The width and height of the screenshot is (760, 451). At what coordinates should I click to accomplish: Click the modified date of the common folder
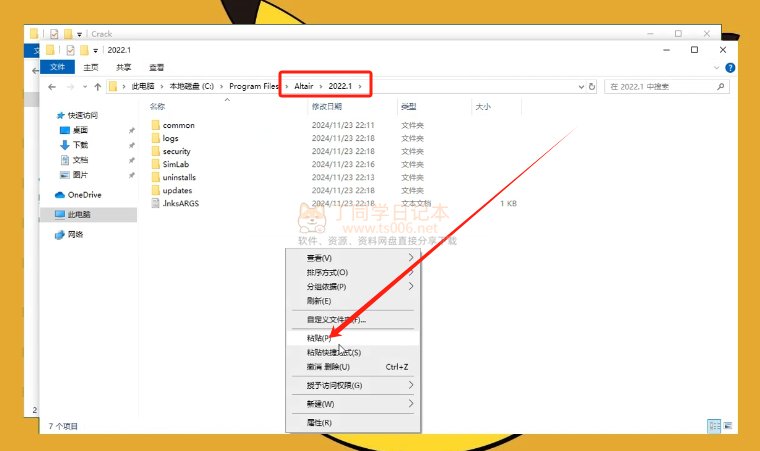[x=343, y=125]
